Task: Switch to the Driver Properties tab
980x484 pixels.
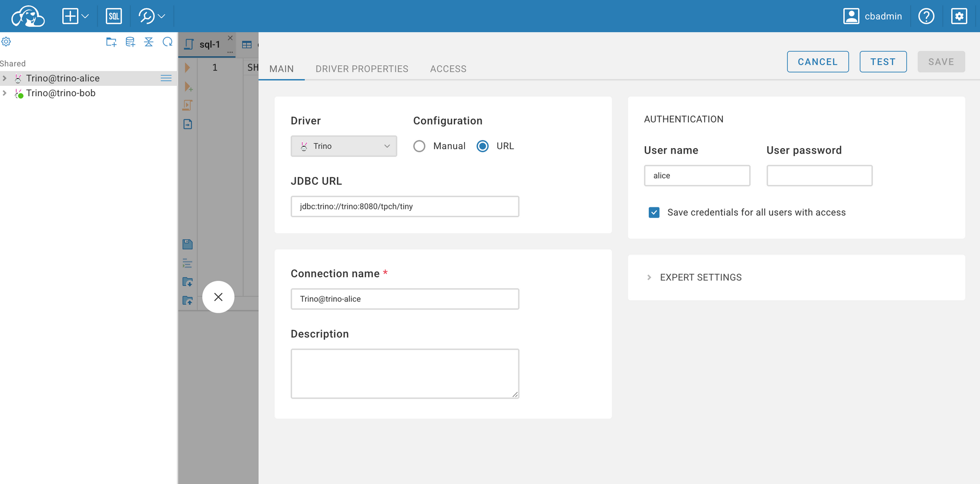Action: tap(362, 69)
